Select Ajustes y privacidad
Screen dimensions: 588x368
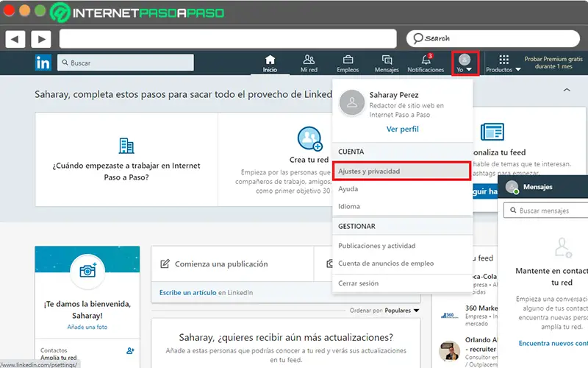click(x=401, y=171)
